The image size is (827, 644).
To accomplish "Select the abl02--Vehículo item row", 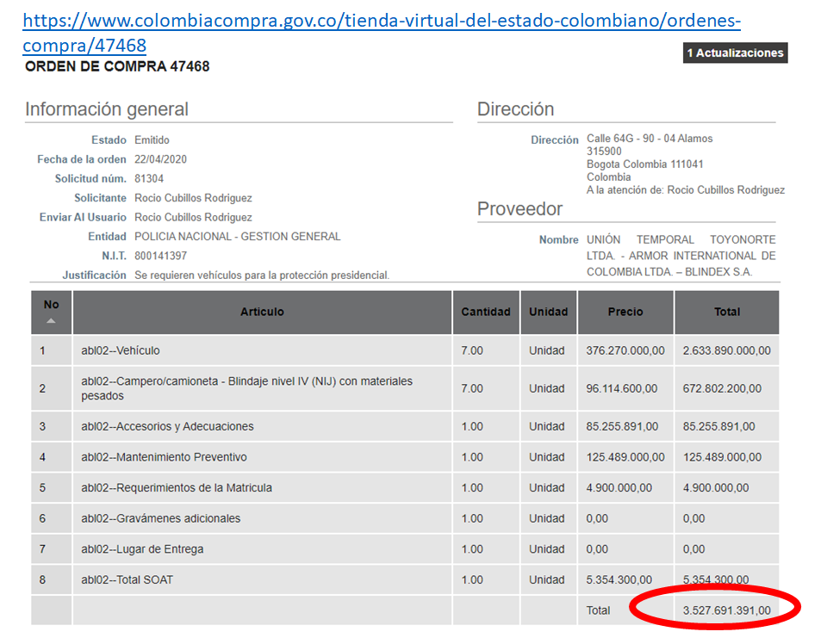I will click(x=121, y=350).
